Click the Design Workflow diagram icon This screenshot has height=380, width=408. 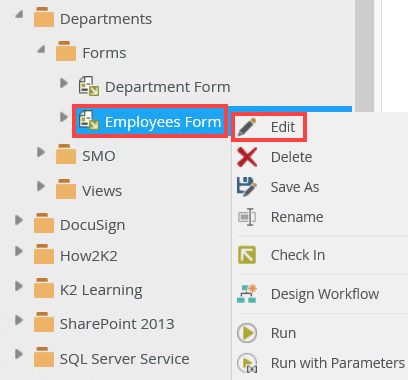(247, 294)
